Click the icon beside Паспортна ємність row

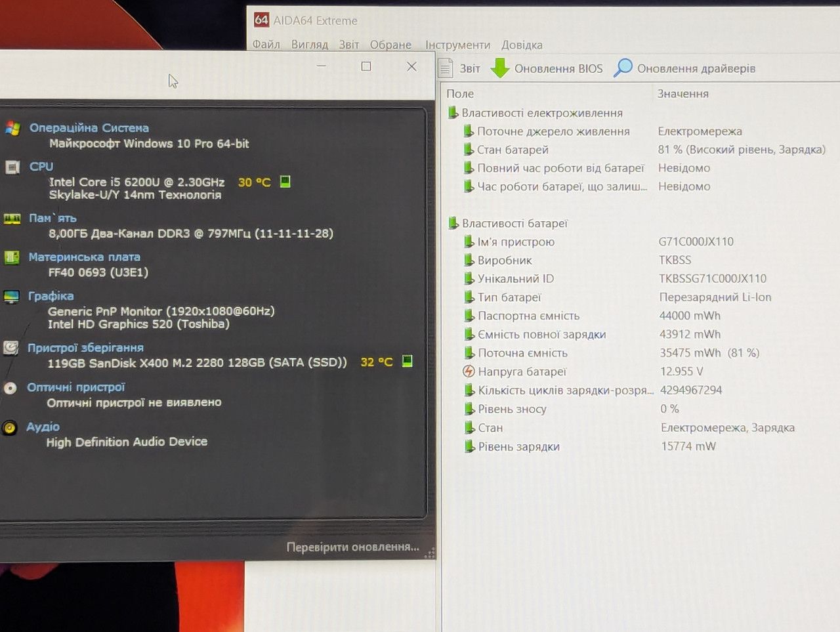click(469, 316)
